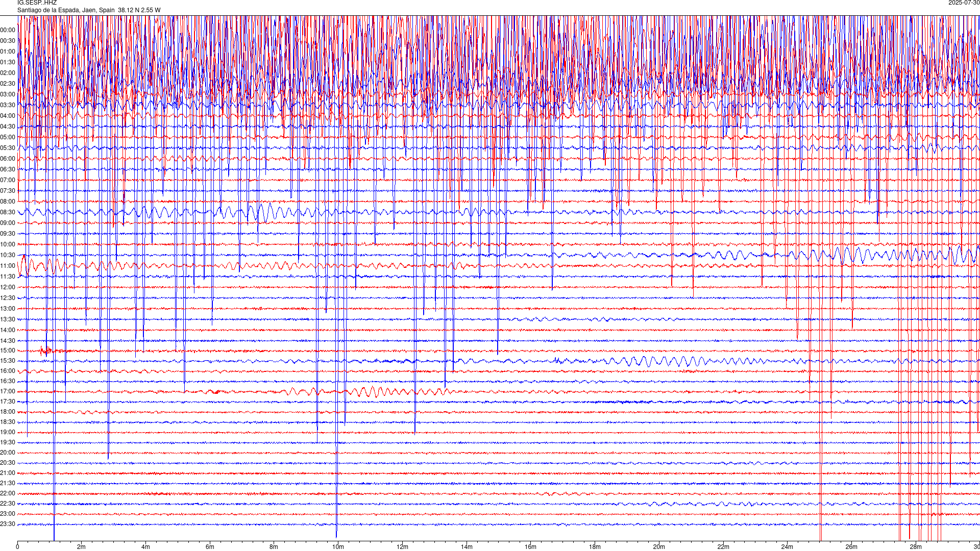Click the 6m mark on bottom axis
This screenshot has width=980, height=551.
tap(210, 547)
